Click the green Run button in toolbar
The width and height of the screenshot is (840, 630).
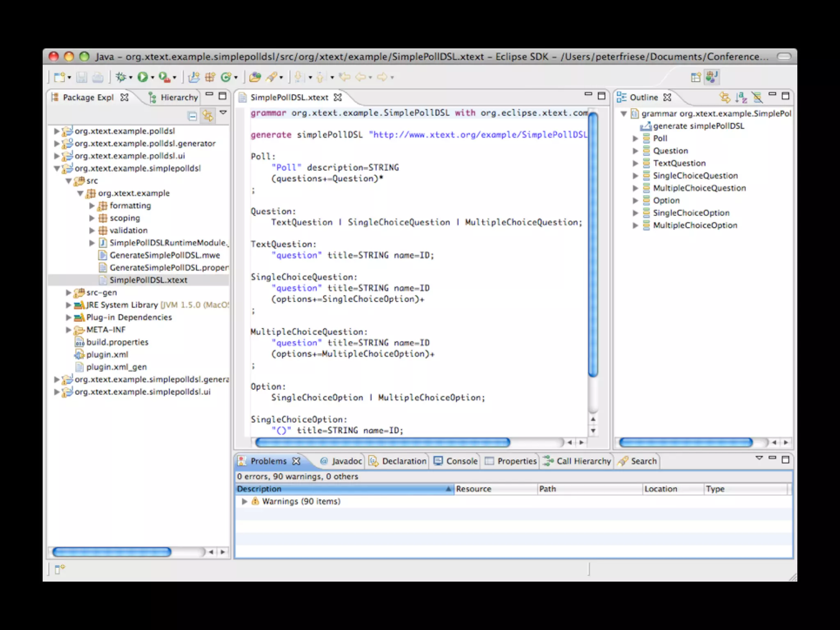[x=142, y=77]
